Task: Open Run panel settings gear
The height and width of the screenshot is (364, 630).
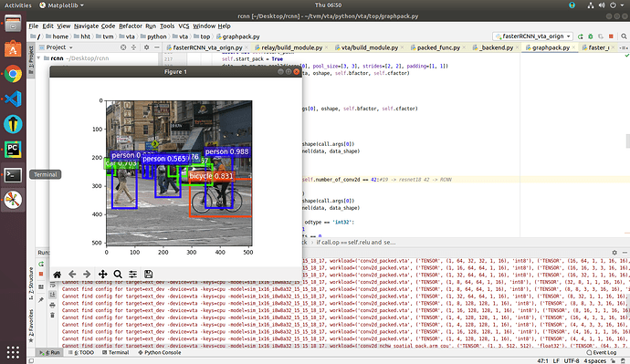Action: coord(614,253)
